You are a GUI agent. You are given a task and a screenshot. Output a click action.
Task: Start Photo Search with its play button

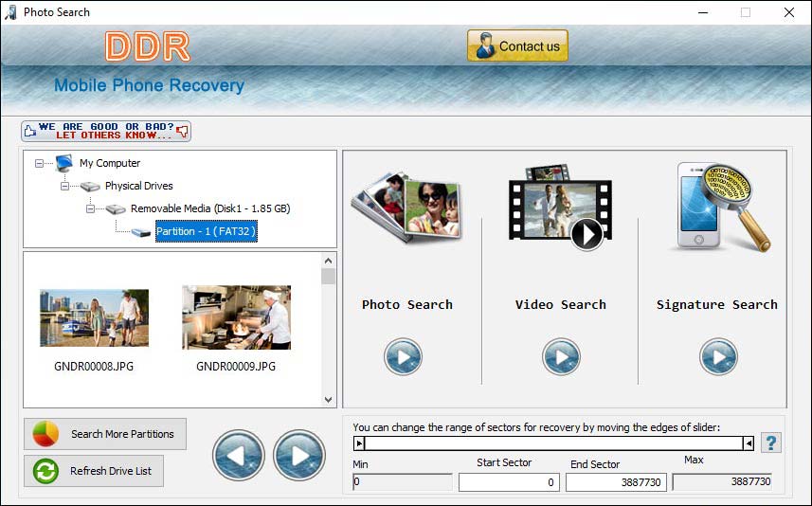[x=403, y=356]
